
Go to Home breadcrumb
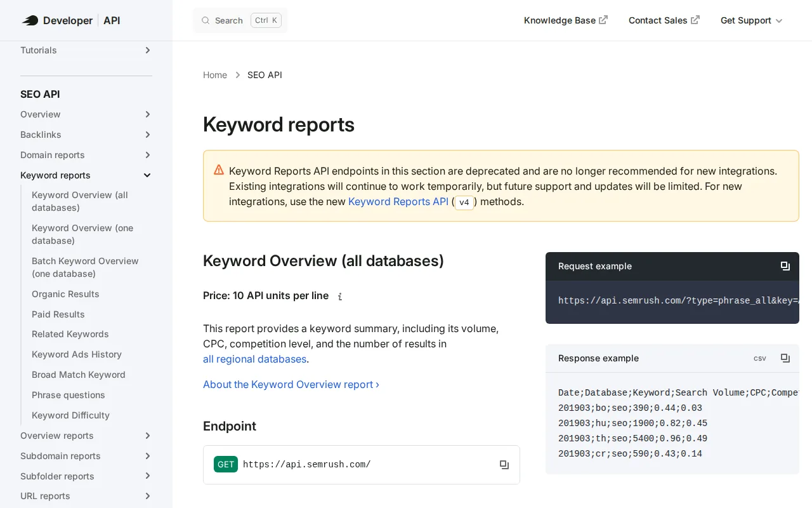coord(215,75)
